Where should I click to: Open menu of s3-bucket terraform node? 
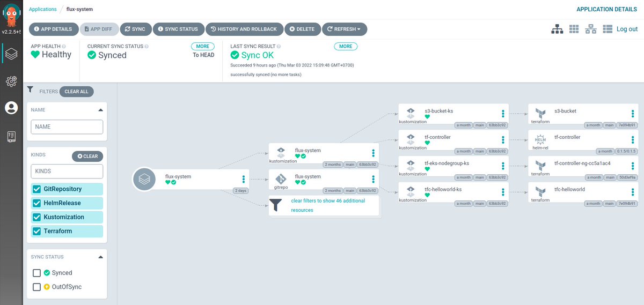click(633, 114)
